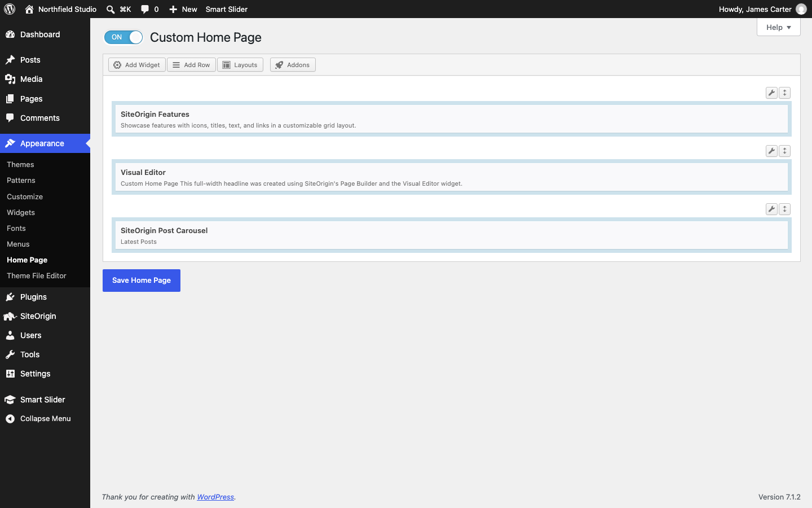The image size is (812, 508).
Task: Open the Layouts button
Action: pos(240,65)
